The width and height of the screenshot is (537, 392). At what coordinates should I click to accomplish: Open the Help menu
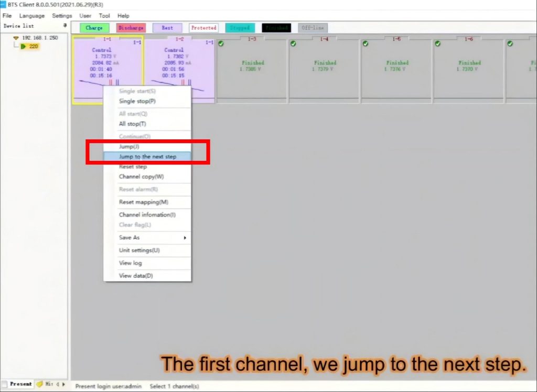(123, 16)
